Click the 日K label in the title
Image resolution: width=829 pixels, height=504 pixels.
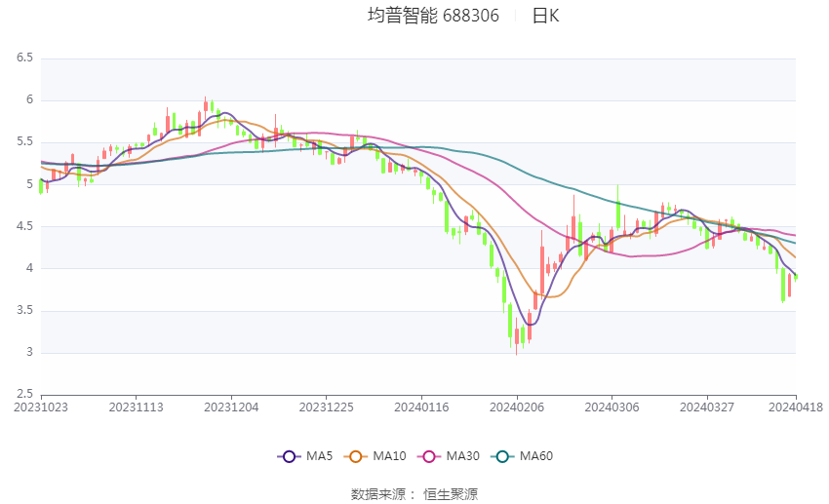[x=545, y=16]
